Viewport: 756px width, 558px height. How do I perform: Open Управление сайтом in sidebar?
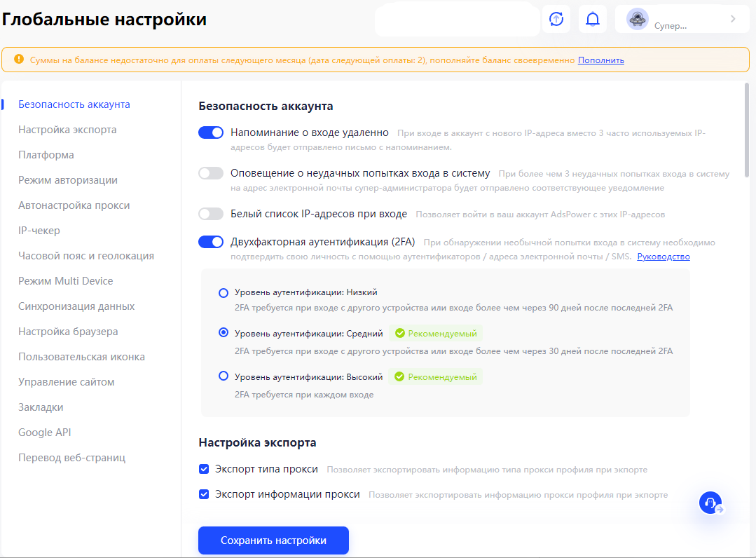[x=67, y=382]
